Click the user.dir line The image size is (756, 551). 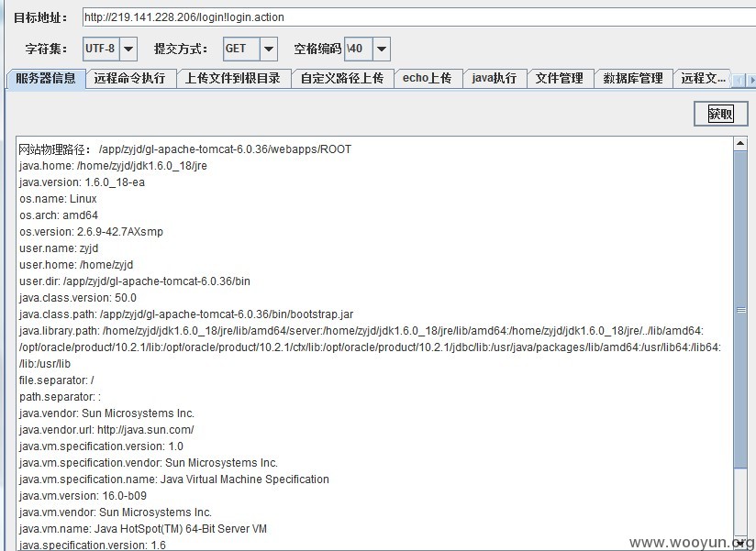click(x=135, y=281)
